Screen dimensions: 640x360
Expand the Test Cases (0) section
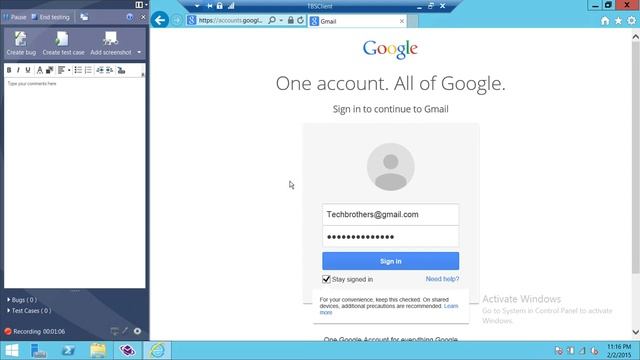coord(29,311)
